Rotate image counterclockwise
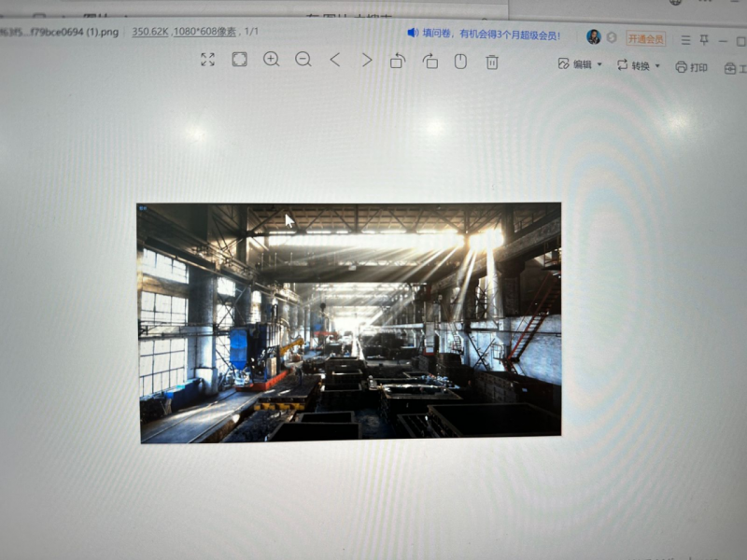The width and height of the screenshot is (747, 560). pos(398,61)
